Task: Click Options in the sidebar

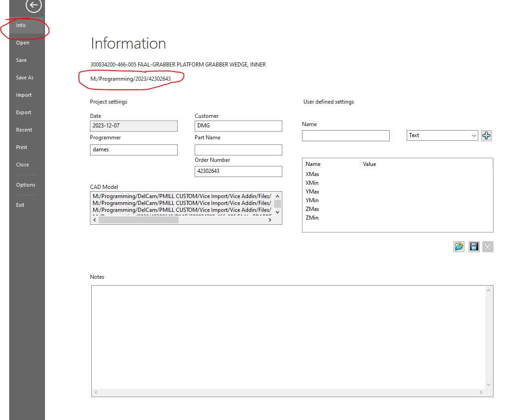Action: pyautogui.click(x=25, y=185)
